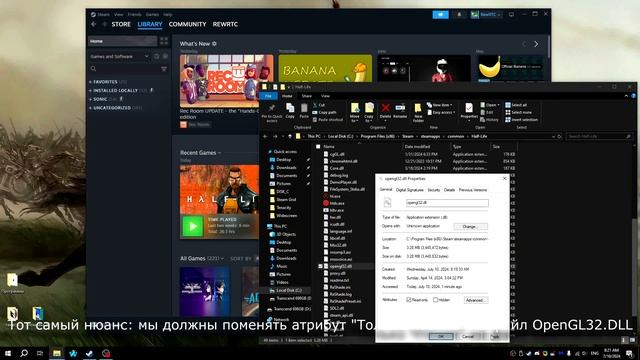Toggle the select-all checkbox in Name column header

point(318,147)
